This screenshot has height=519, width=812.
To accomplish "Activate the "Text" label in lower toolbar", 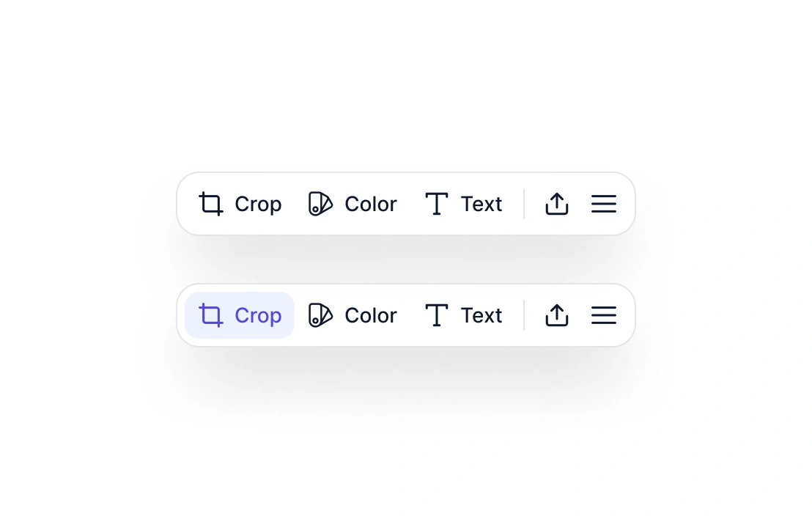I will tap(481, 315).
